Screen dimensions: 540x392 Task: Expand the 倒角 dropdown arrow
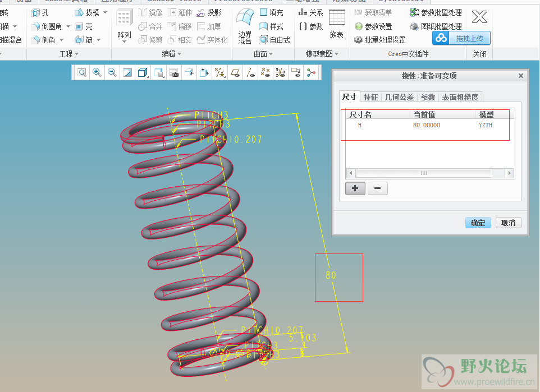click(x=61, y=40)
